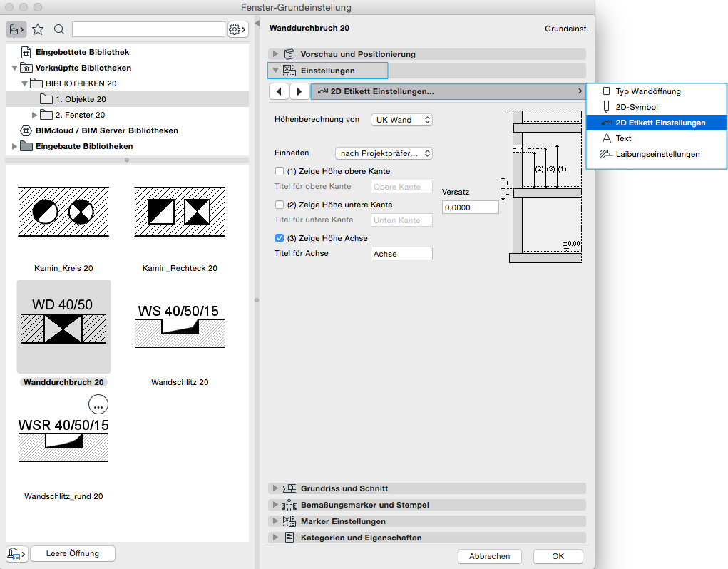This screenshot has height=569, width=728.
Task: Click the ellipsis icon above Wandschlitz_rund
Action: pyautogui.click(x=98, y=404)
